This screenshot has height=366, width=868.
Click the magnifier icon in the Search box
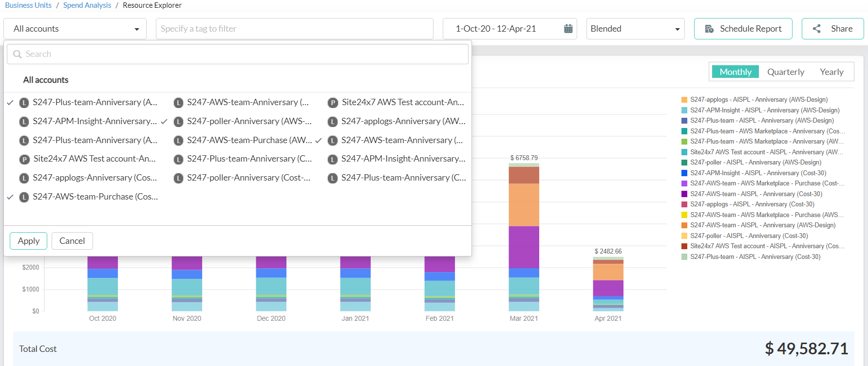[18, 54]
